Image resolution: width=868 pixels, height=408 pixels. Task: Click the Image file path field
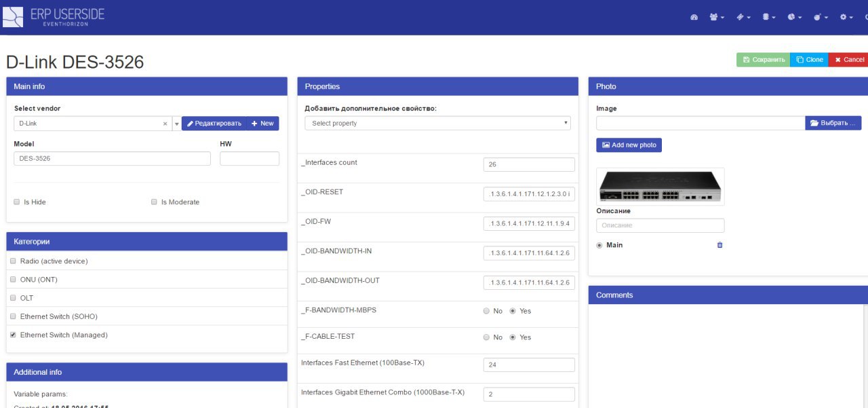[701, 123]
